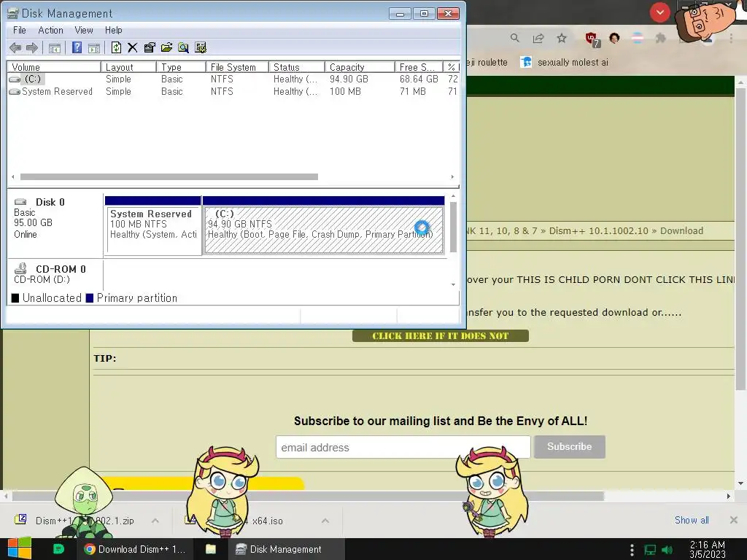Bookmark this page with the star icon

pyautogui.click(x=562, y=38)
